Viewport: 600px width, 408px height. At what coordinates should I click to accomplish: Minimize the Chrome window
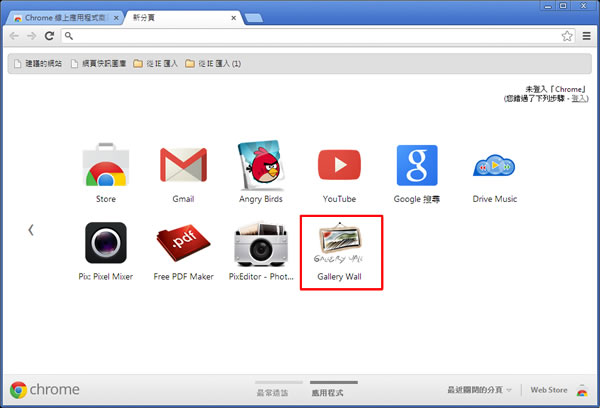pos(548,5)
